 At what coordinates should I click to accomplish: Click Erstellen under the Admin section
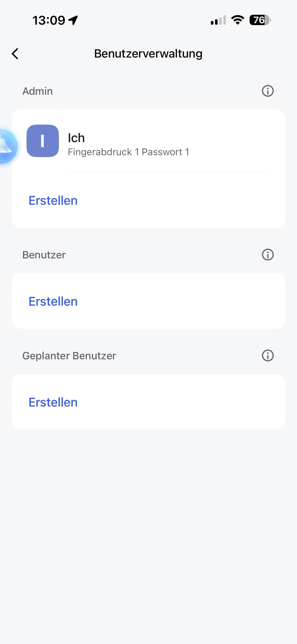pyautogui.click(x=53, y=200)
